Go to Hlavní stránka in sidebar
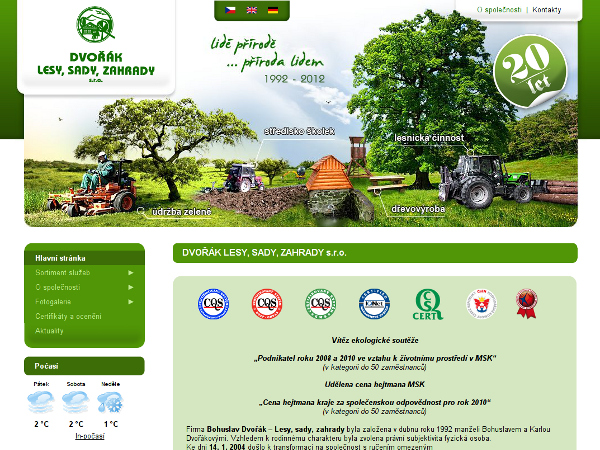Image resolution: width=600 pixels, height=450 pixels. [x=60, y=258]
